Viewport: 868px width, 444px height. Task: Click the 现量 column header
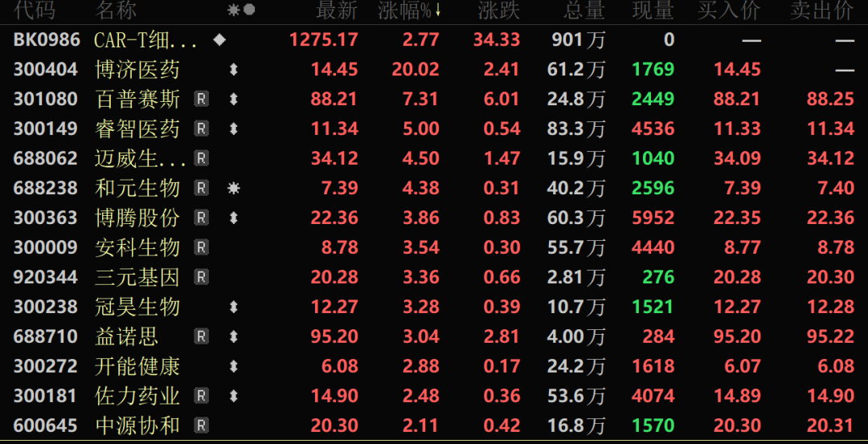653,10
